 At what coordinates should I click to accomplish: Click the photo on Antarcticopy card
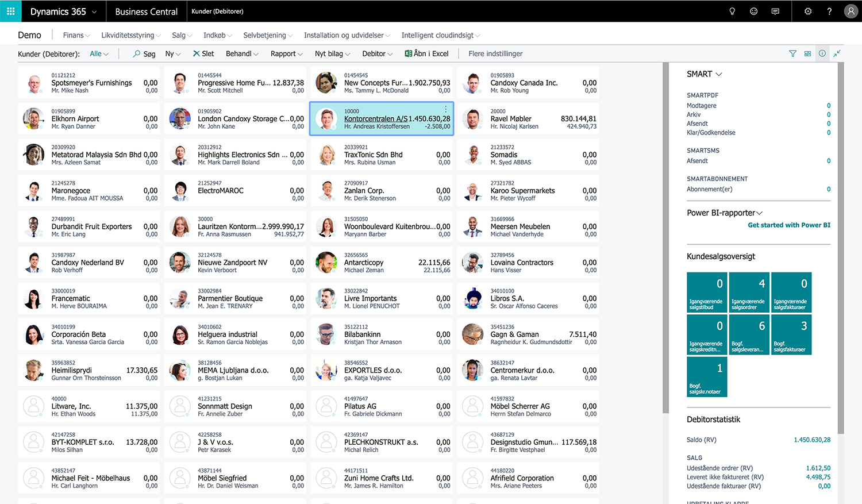click(x=326, y=263)
